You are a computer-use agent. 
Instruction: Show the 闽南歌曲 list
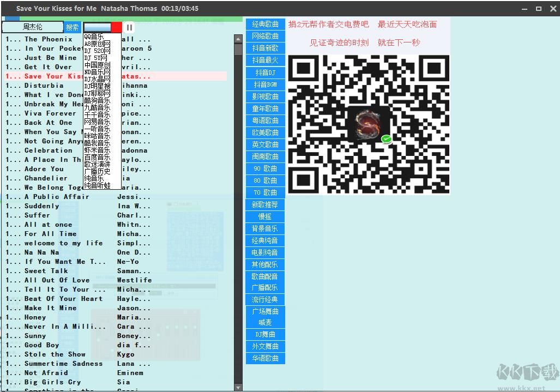(265, 156)
